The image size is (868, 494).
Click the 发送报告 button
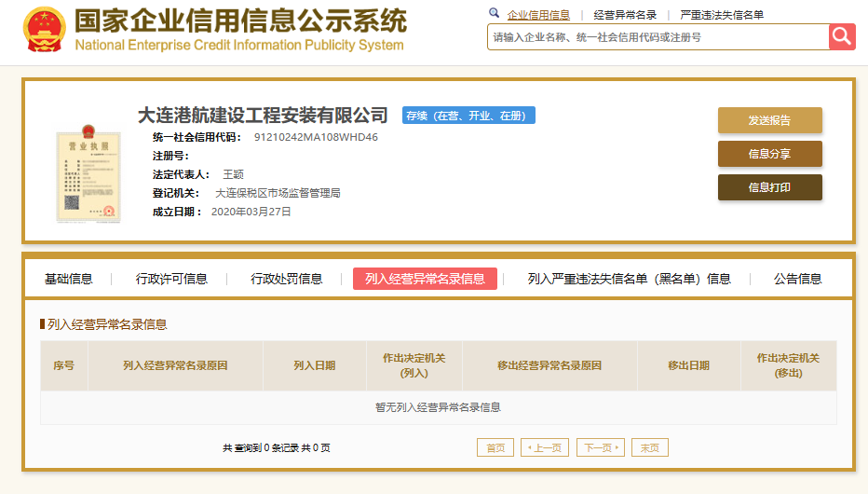(x=769, y=120)
